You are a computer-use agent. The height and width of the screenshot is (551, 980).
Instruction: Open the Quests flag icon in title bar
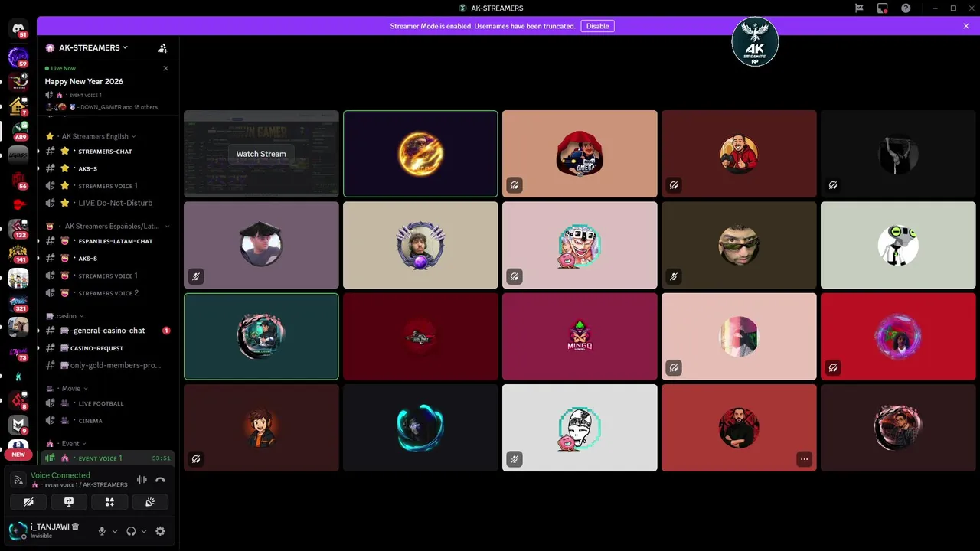click(x=860, y=8)
